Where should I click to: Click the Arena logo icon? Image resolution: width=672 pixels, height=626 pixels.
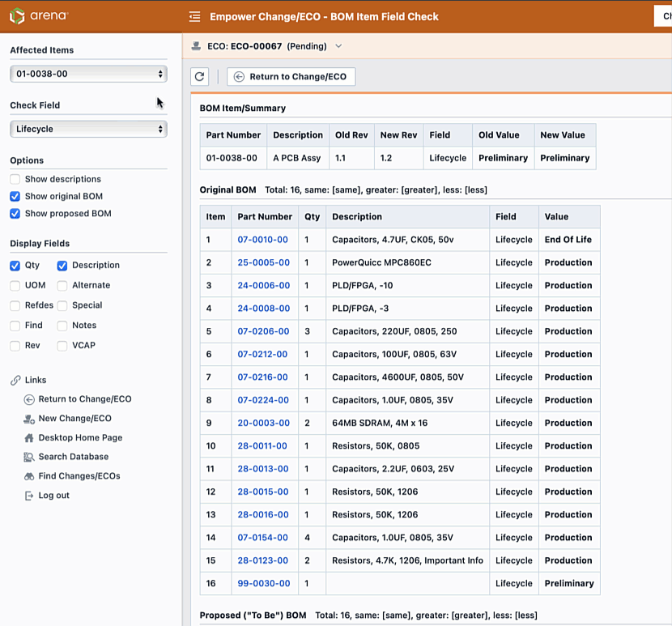click(x=17, y=15)
